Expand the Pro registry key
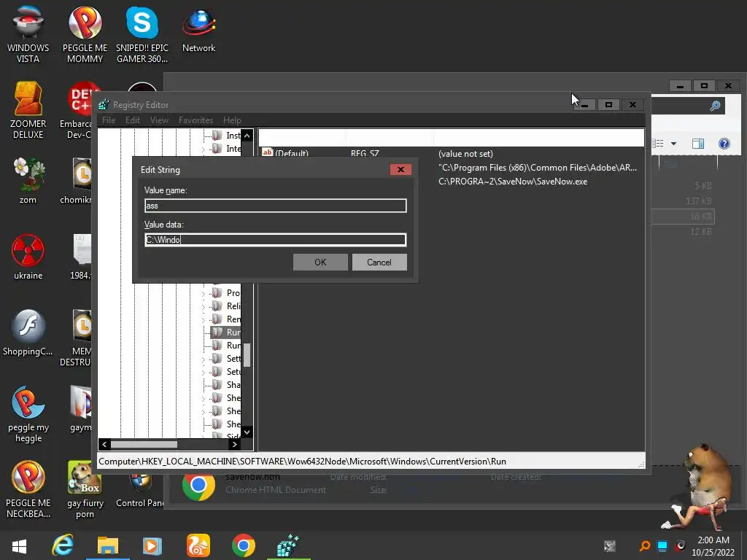 click(204, 293)
